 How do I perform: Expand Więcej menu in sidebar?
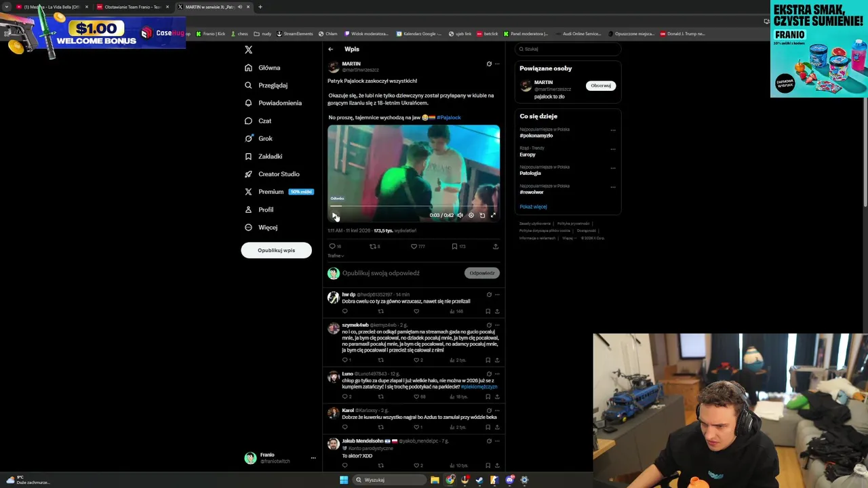(261, 227)
